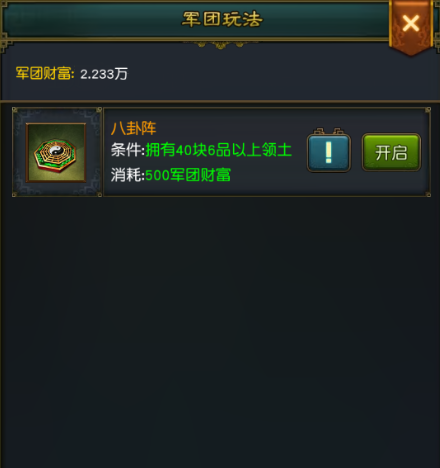Click the dark wealth summary bar
Viewport: 440px width, 468px height.
[220, 73]
